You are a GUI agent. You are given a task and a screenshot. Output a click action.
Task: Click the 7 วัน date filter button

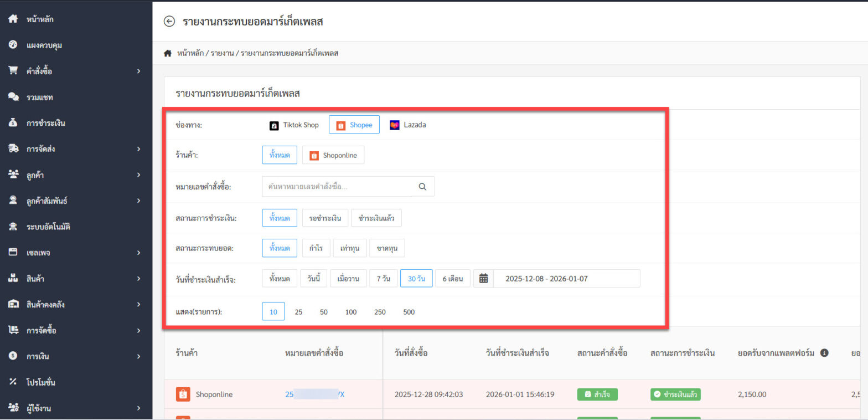(x=383, y=279)
